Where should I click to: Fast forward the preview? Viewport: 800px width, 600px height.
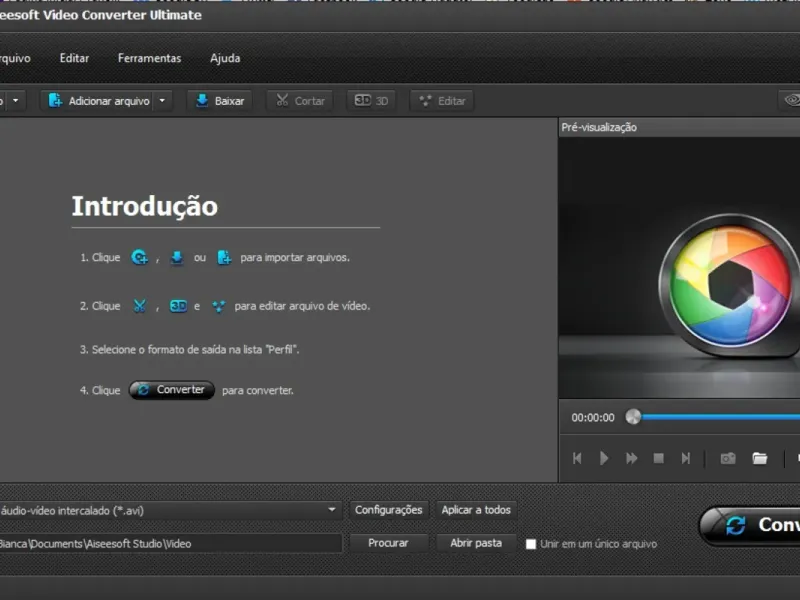[632, 458]
